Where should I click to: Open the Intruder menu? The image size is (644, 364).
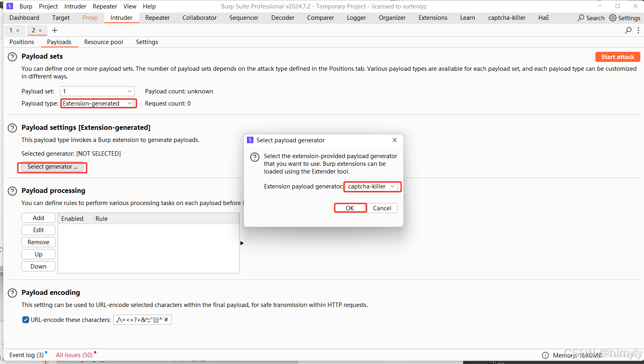tap(75, 6)
